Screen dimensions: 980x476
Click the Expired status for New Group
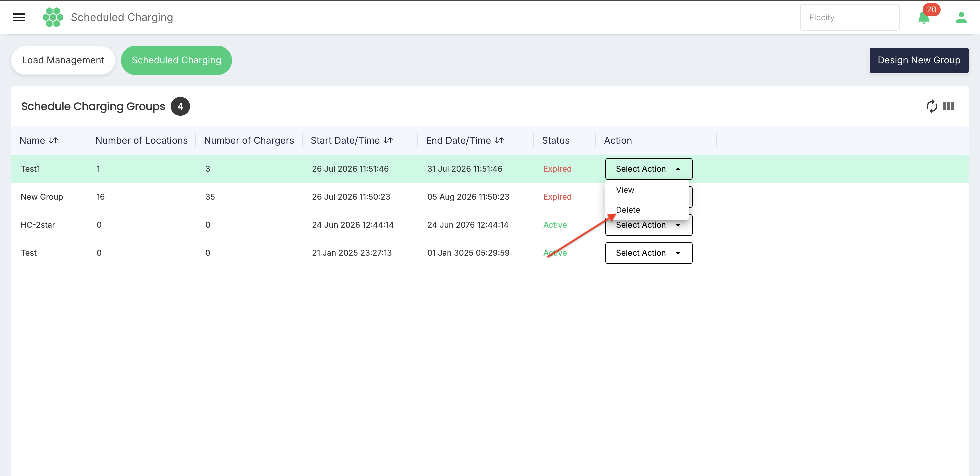tap(557, 197)
